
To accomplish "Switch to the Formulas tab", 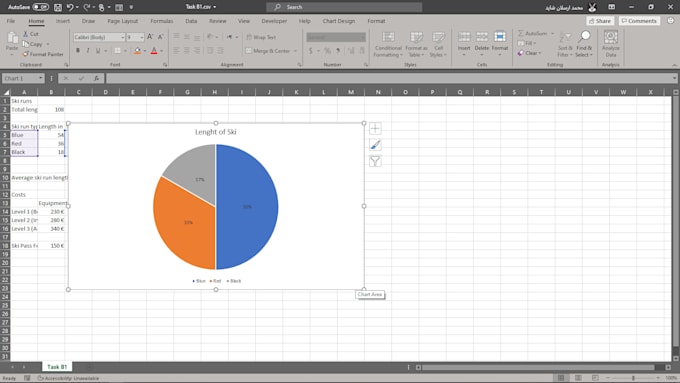I will (x=161, y=21).
